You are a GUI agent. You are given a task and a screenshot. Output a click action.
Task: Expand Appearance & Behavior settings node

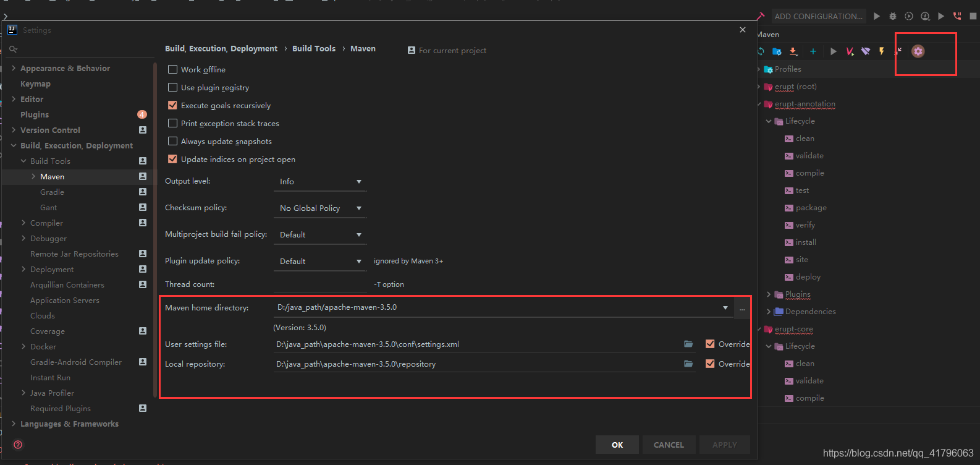tap(14, 68)
